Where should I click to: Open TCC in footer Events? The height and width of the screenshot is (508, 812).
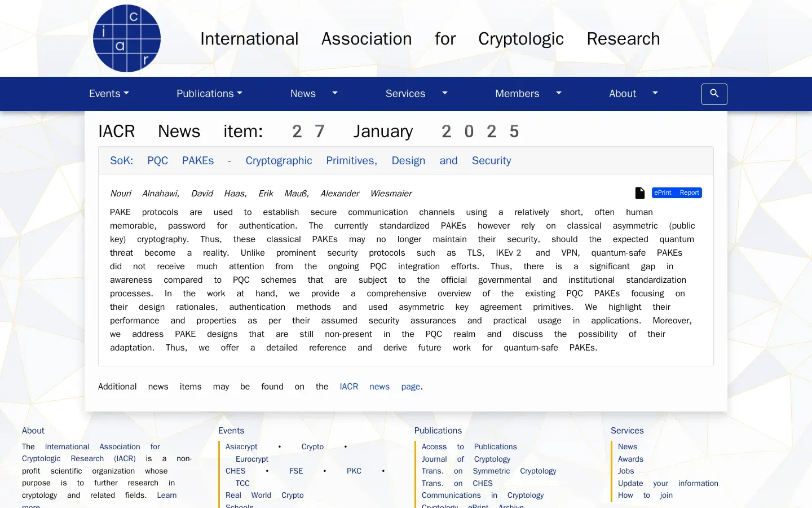tap(242, 483)
